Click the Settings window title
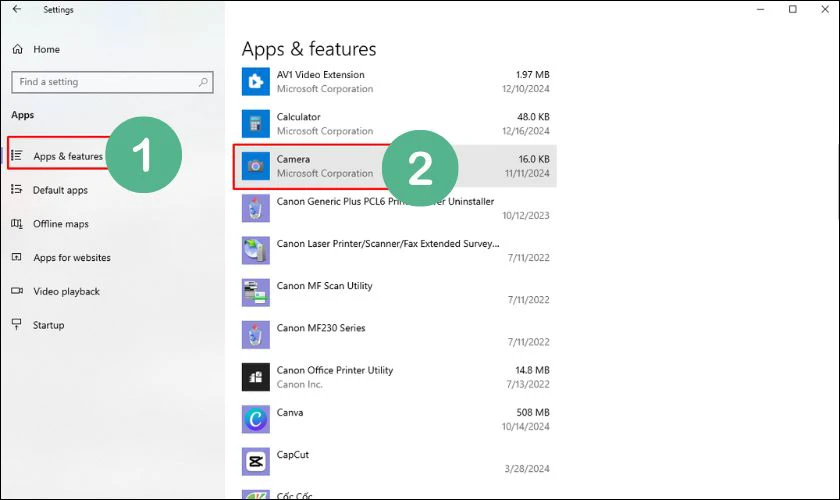840x500 pixels. 58,10
